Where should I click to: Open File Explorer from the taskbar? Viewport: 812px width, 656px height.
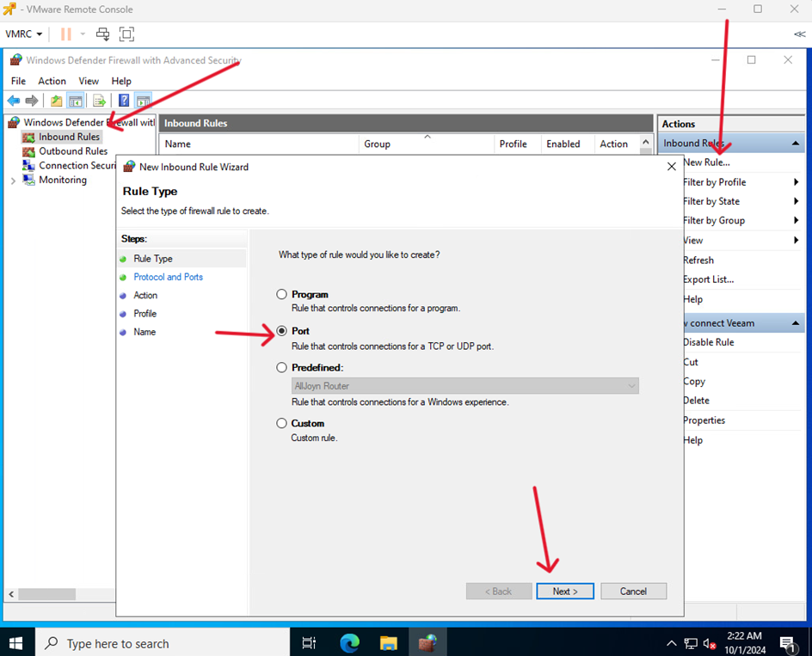point(388,643)
